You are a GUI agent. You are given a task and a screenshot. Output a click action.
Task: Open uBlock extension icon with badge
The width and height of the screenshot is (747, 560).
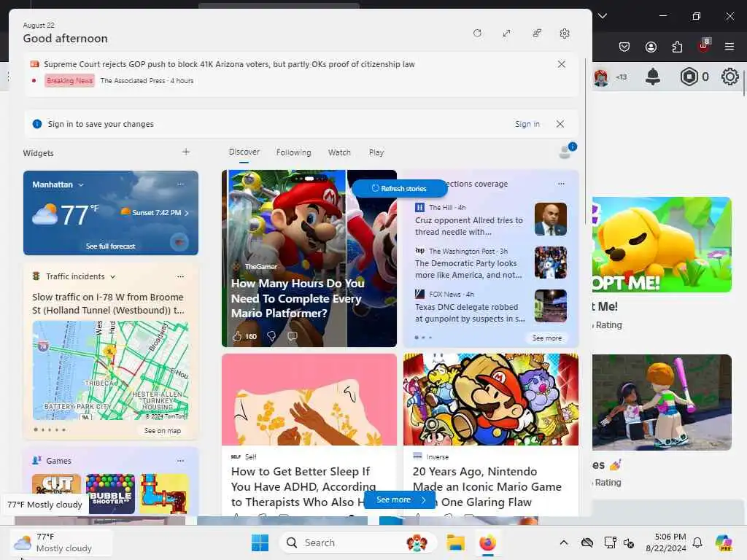click(x=704, y=46)
